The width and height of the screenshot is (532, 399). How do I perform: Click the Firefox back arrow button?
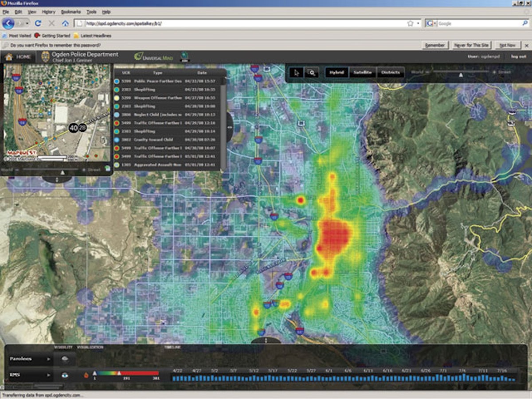click(x=8, y=23)
